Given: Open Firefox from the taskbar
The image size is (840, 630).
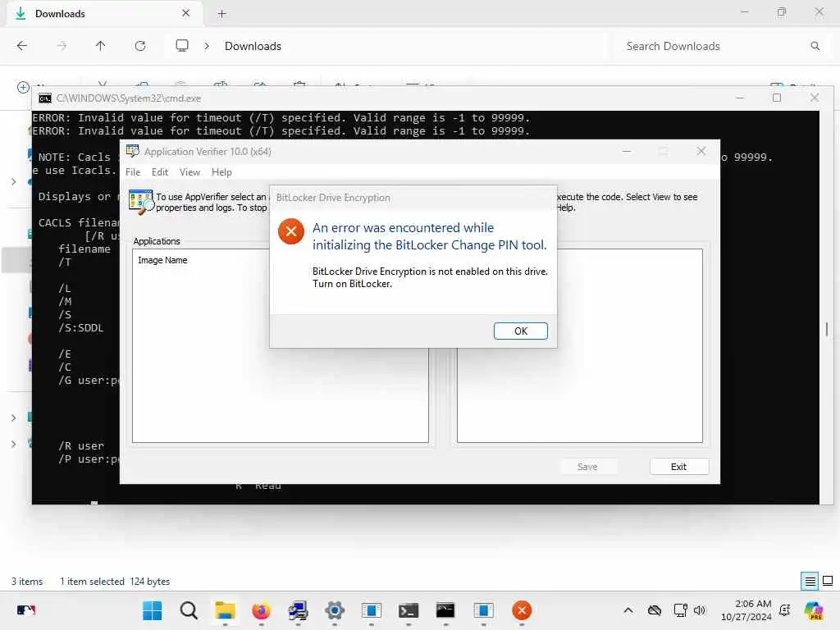Looking at the screenshot, I should click(262, 610).
